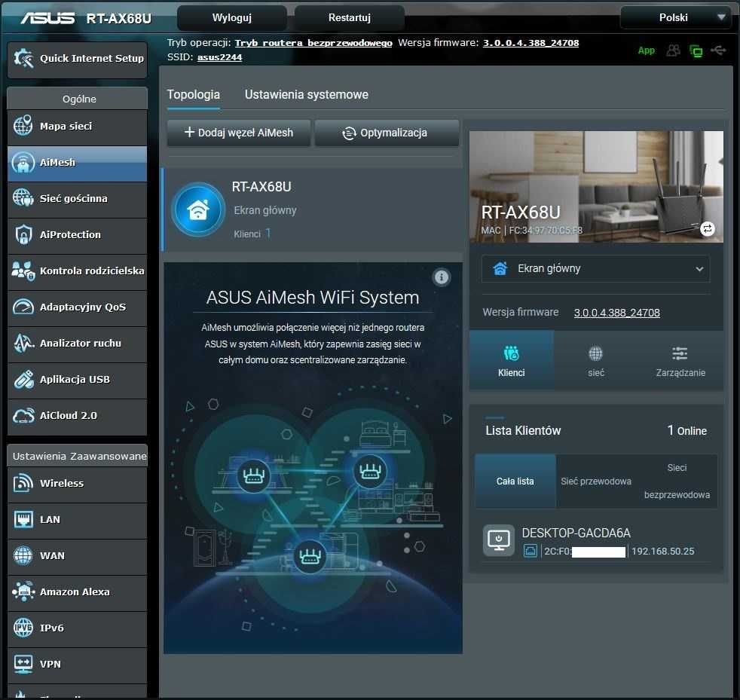Click the DESKTOP-GACDA6A device icon
This screenshot has height=700, width=740.
click(498, 540)
